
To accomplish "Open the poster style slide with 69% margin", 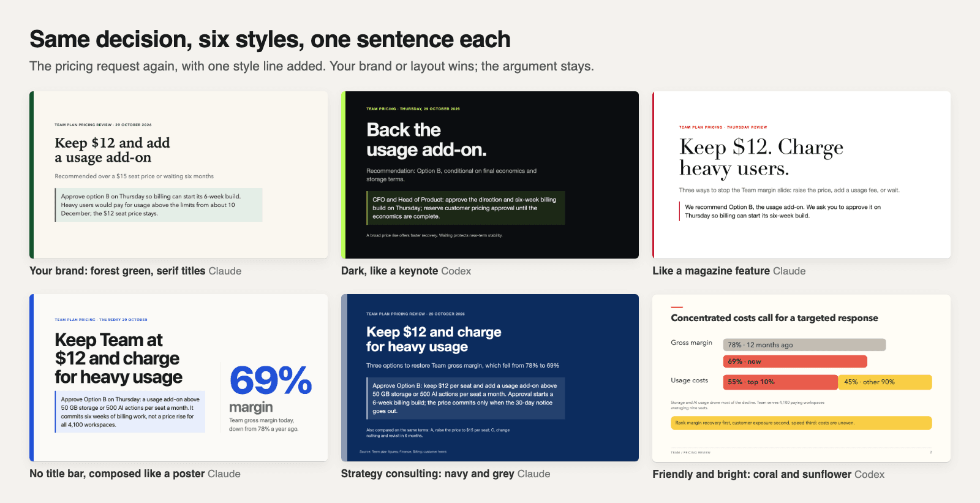I will click(178, 377).
